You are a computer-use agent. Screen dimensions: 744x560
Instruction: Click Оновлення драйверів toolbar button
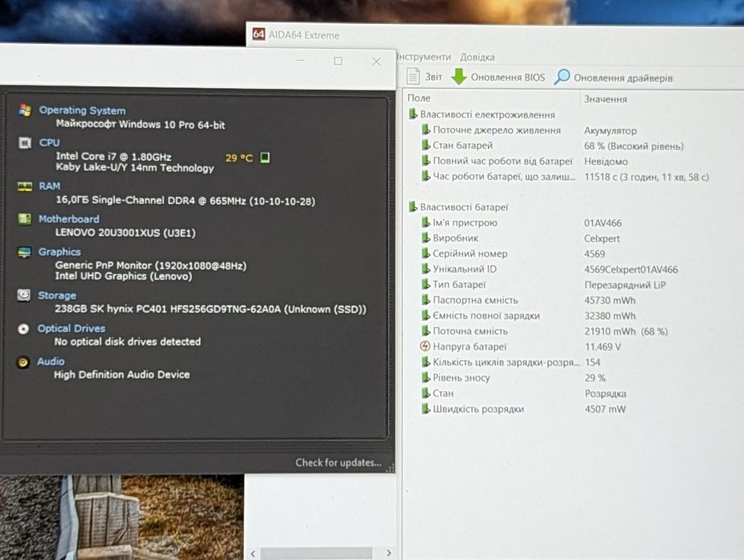pyautogui.click(x=613, y=78)
